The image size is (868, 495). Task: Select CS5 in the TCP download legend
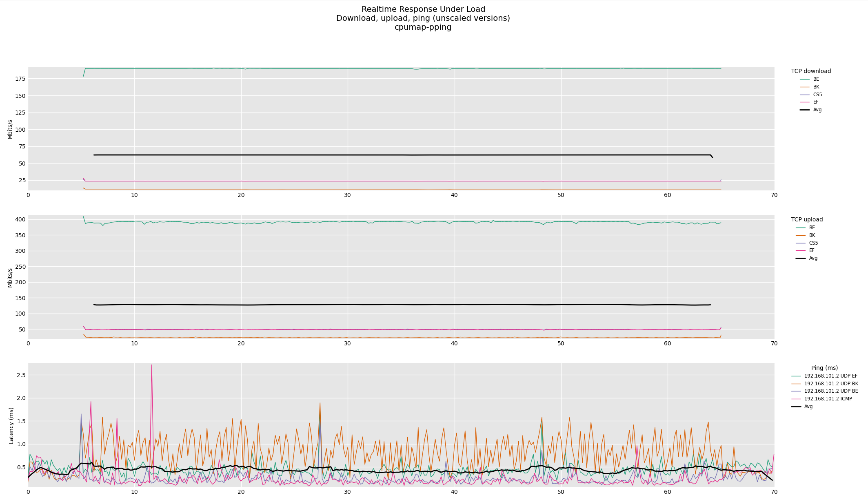click(817, 95)
